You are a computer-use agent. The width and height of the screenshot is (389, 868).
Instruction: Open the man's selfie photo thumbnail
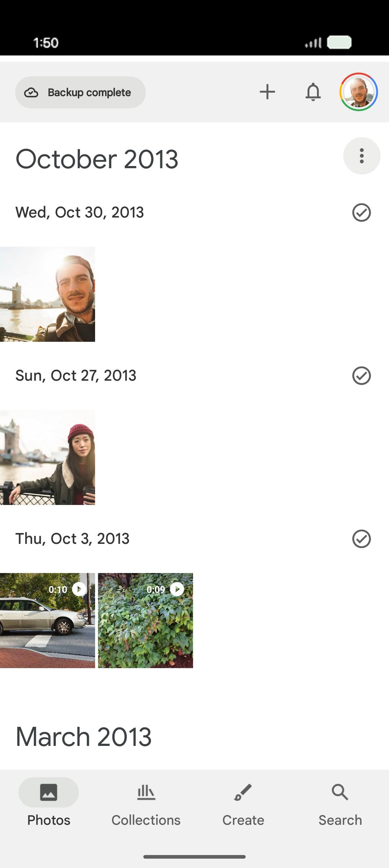48,294
